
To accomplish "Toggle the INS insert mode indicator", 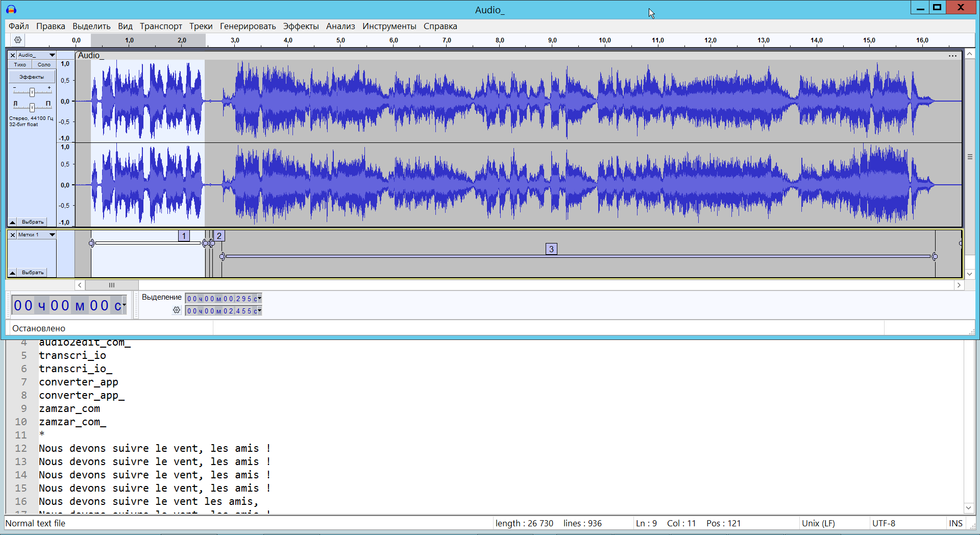I will (x=955, y=523).
